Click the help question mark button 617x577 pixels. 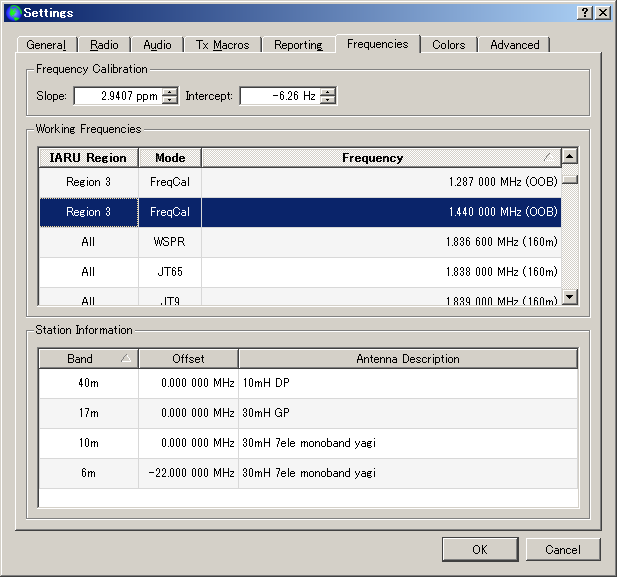click(585, 13)
